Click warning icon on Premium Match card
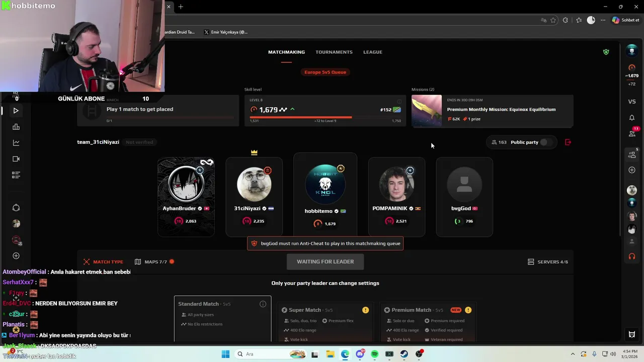 [468, 310]
